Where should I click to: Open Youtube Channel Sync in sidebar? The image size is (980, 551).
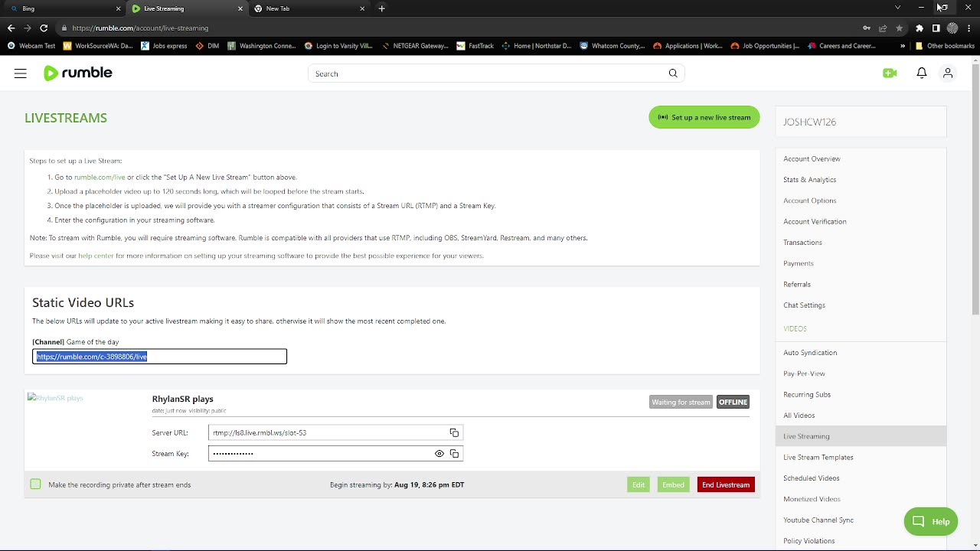(818, 520)
